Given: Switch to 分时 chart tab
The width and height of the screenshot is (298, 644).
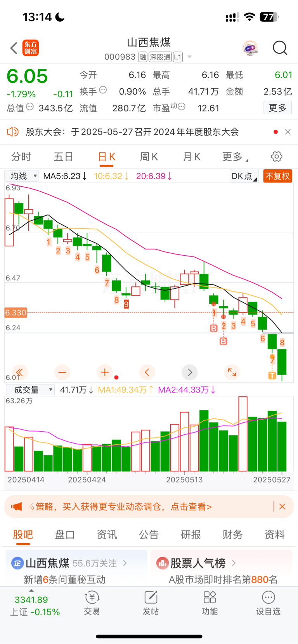Looking at the screenshot, I should point(21,157).
